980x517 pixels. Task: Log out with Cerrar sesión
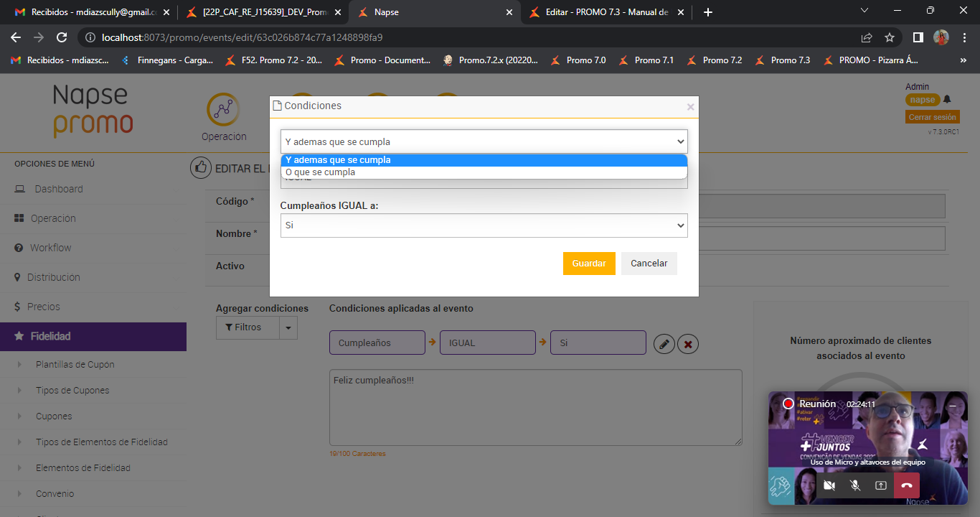pos(933,117)
